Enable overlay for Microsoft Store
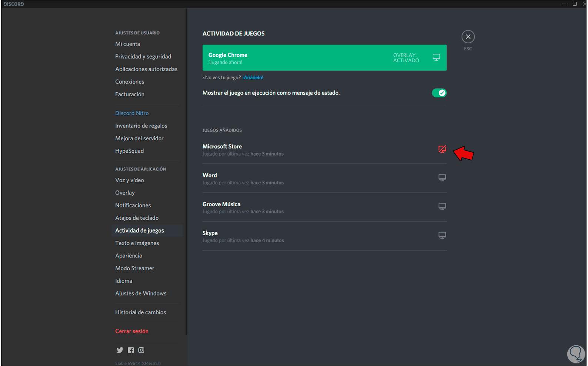The image size is (588, 366). point(442,149)
